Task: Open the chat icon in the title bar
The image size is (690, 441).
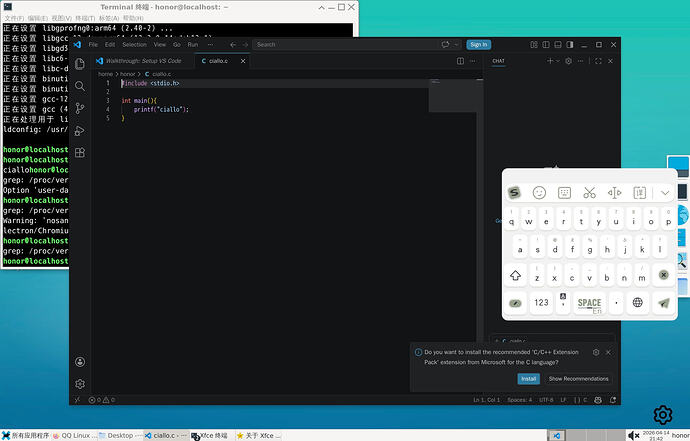Action: [445, 44]
